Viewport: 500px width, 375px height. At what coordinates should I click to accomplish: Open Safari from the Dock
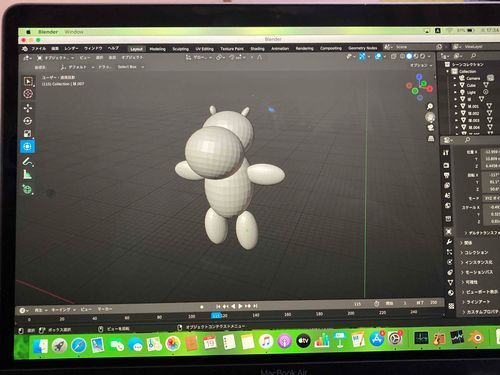79,345
